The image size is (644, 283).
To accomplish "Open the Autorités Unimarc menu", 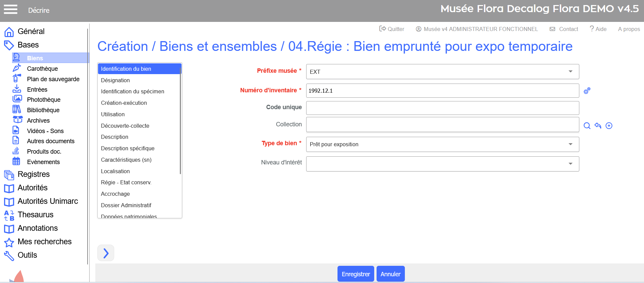I will tap(48, 201).
